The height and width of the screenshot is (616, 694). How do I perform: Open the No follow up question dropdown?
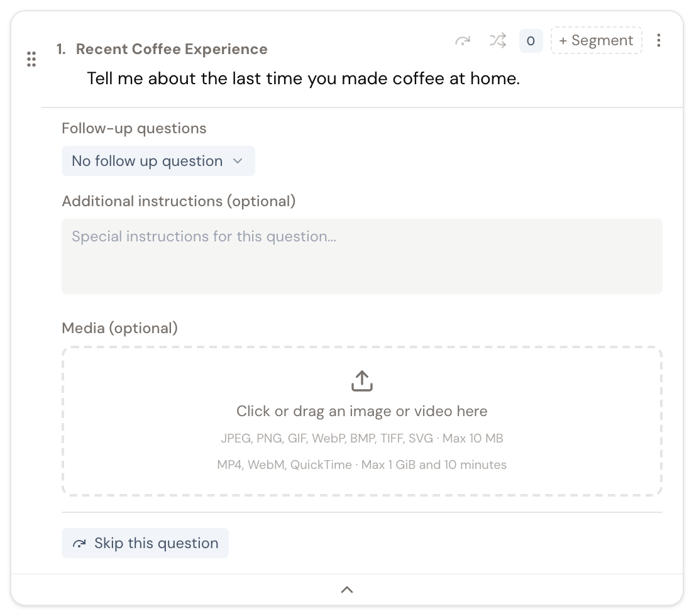[158, 161]
